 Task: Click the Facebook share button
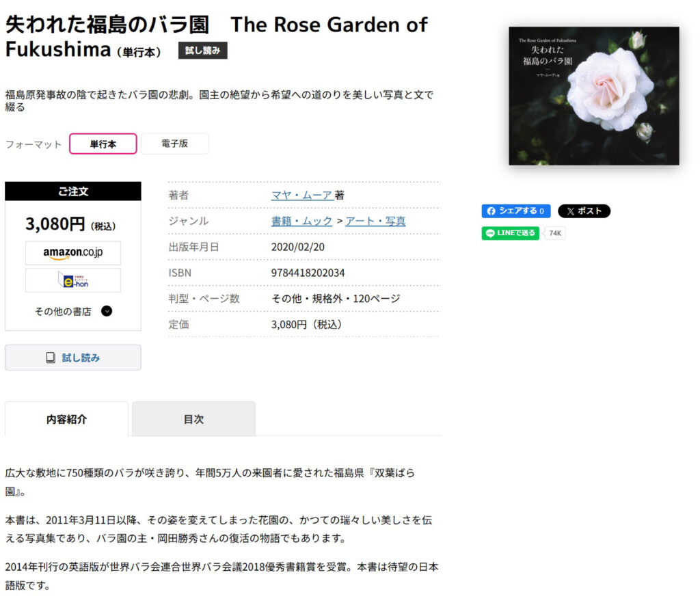pyautogui.click(x=515, y=211)
